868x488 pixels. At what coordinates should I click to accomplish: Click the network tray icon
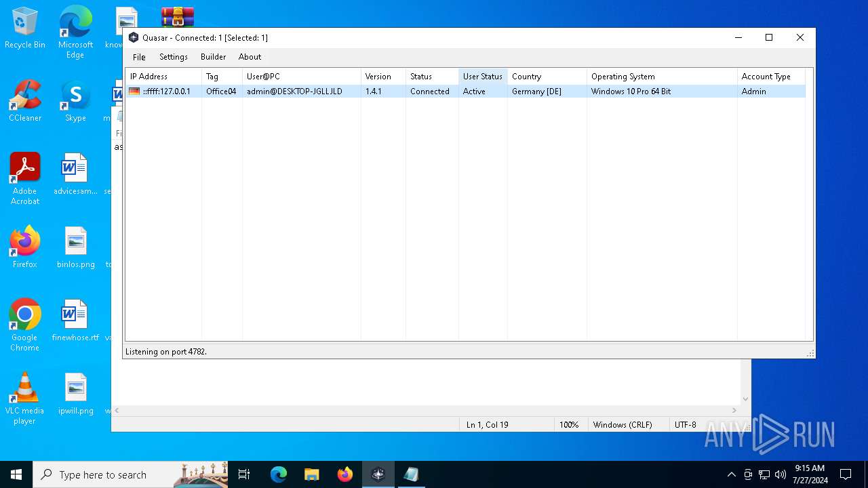(x=764, y=474)
